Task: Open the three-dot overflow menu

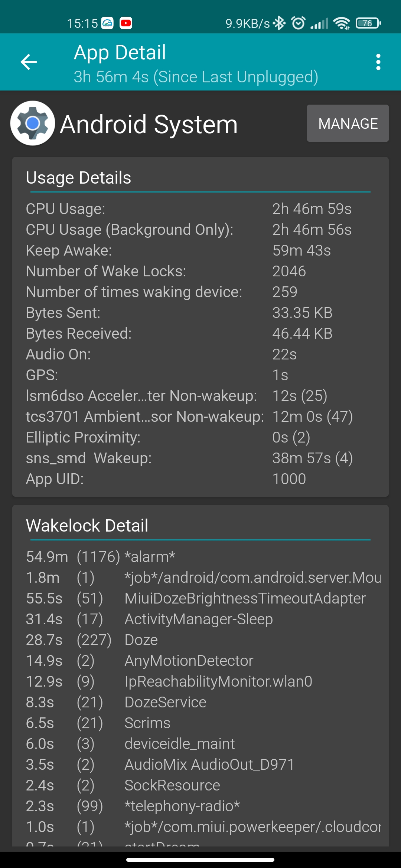Action: pyautogui.click(x=378, y=62)
